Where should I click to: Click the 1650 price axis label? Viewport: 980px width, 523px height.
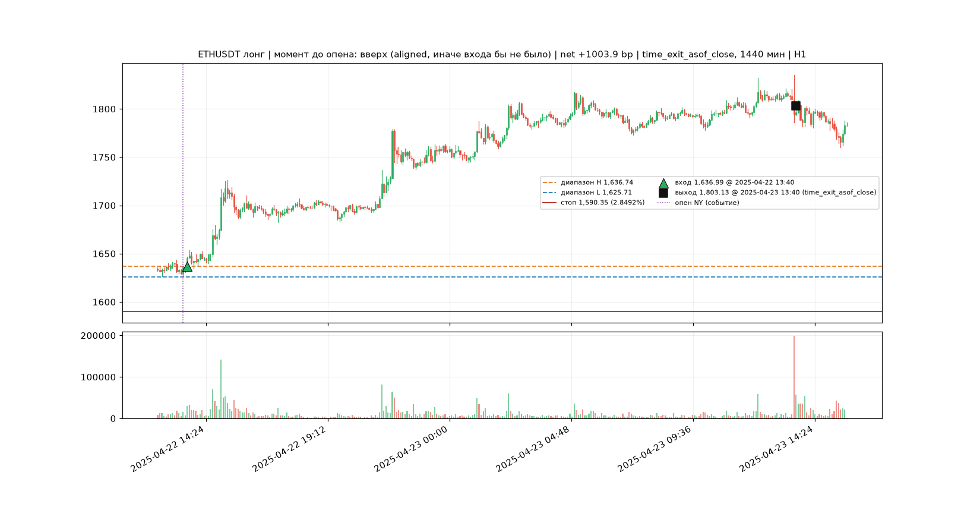click(x=105, y=254)
